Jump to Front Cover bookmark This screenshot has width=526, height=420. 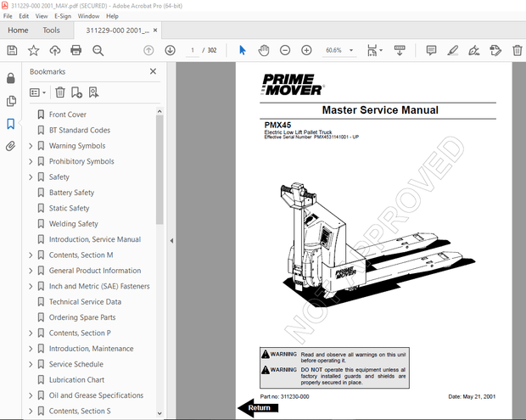(x=67, y=115)
